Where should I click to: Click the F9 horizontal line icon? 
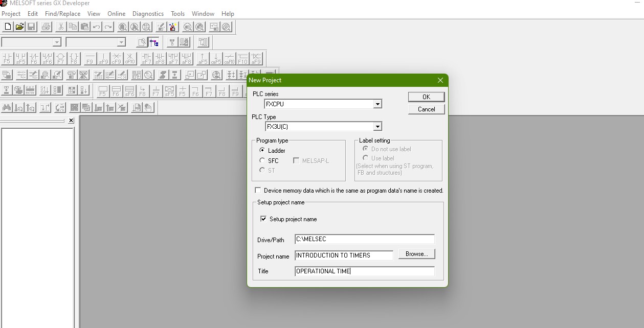click(x=90, y=59)
